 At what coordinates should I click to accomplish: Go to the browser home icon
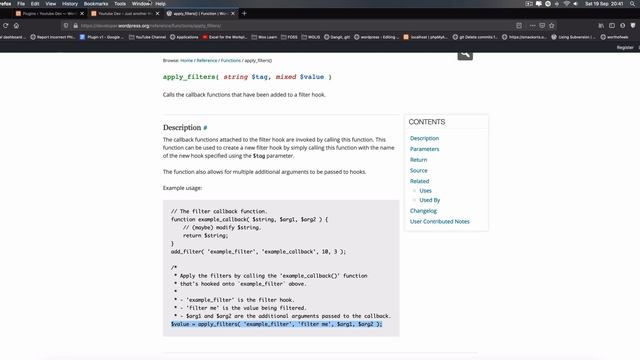(x=16, y=25)
